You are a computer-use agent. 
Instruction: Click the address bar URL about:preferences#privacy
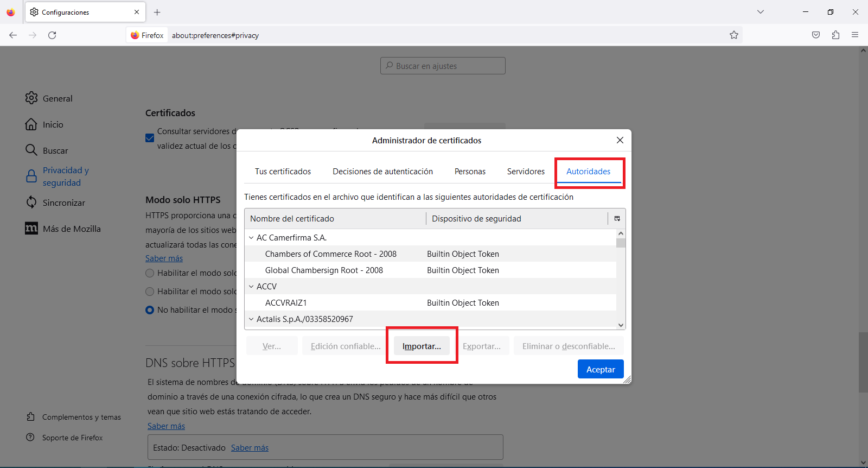click(215, 35)
